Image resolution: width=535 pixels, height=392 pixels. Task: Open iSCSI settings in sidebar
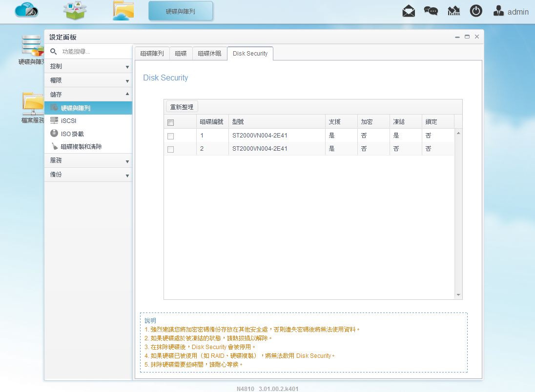[88, 120]
